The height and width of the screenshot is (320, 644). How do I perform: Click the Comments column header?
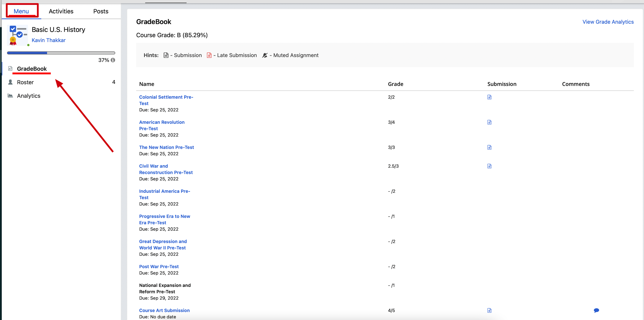576,84
